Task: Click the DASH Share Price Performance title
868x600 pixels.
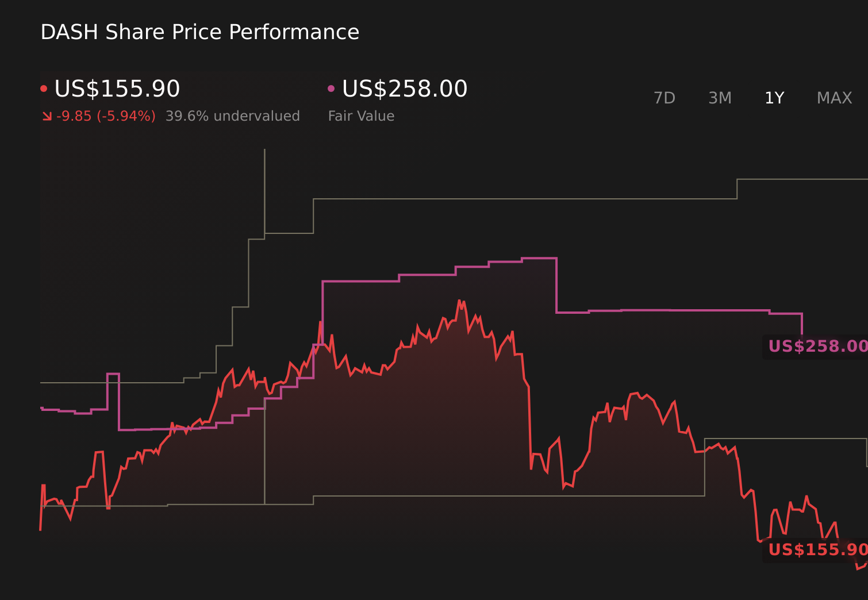Action: [x=199, y=32]
